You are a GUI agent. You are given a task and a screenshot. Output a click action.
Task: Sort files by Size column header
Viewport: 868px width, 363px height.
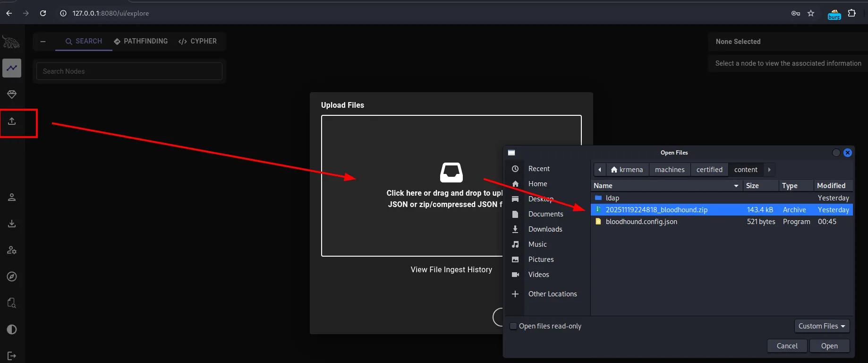click(760, 186)
